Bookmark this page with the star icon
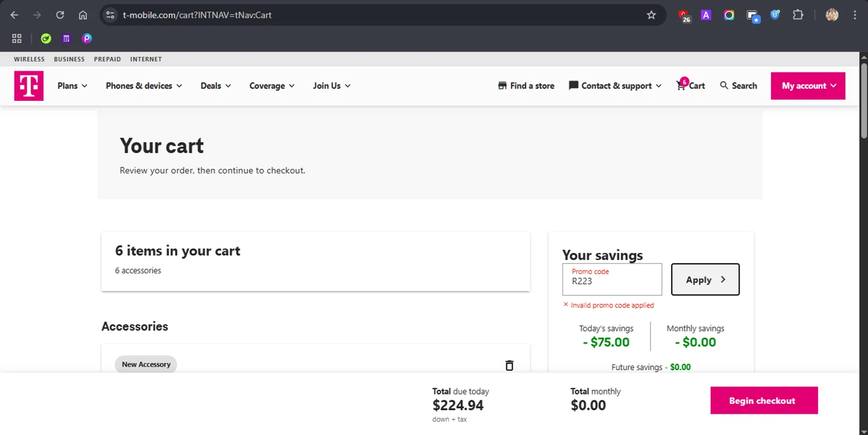This screenshot has height=435, width=868. (x=652, y=15)
